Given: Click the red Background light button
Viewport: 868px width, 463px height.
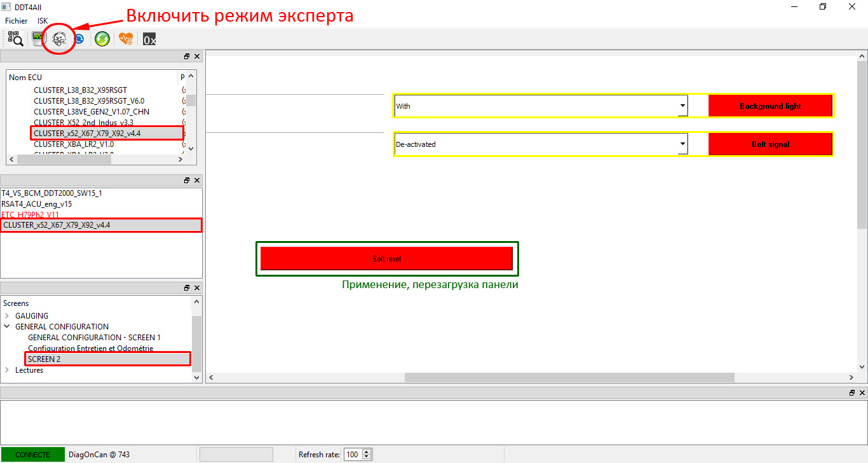Looking at the screenshot, I should 770,106.
